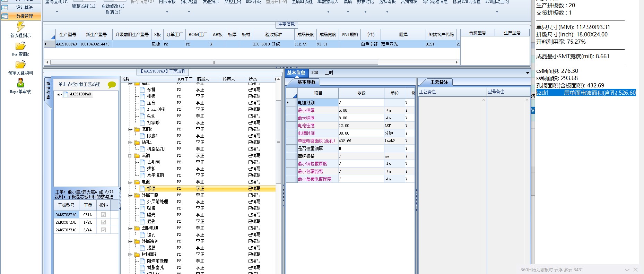Toggle 投料 checkbox for 0ABST02ZA0
The image size is (644, 274).
point(103,215)
